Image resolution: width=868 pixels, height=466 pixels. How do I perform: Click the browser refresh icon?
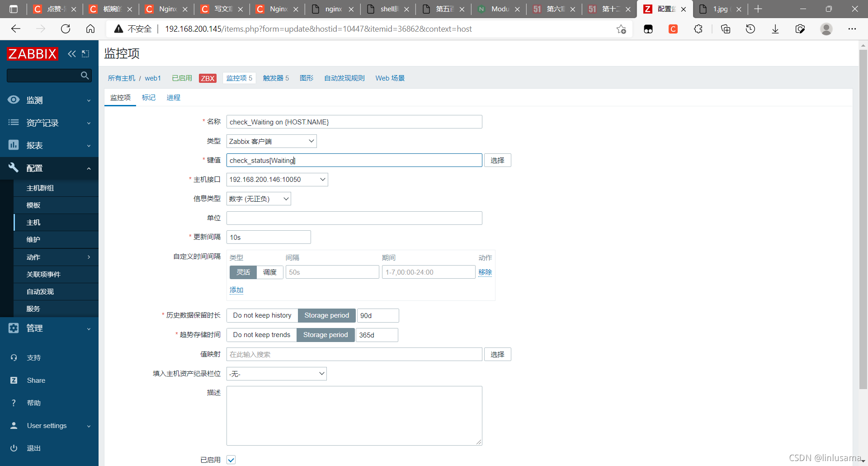(x=66, y=29)
